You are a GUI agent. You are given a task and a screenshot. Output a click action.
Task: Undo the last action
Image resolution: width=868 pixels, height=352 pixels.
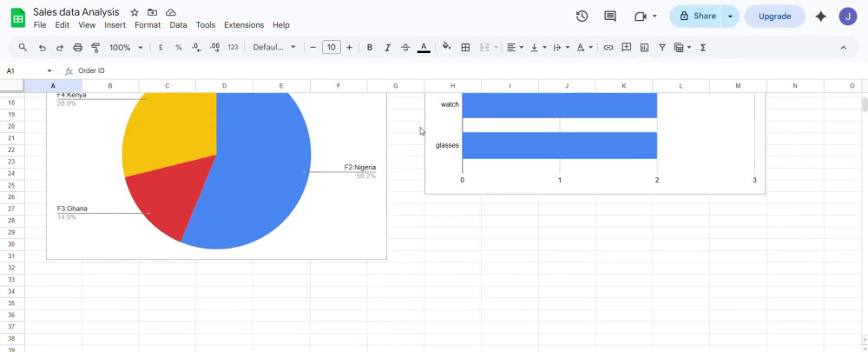[42, 48]
